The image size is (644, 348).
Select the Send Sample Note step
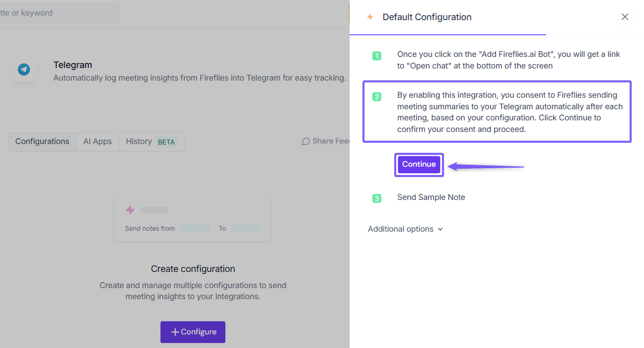click(x=431, y=197)
